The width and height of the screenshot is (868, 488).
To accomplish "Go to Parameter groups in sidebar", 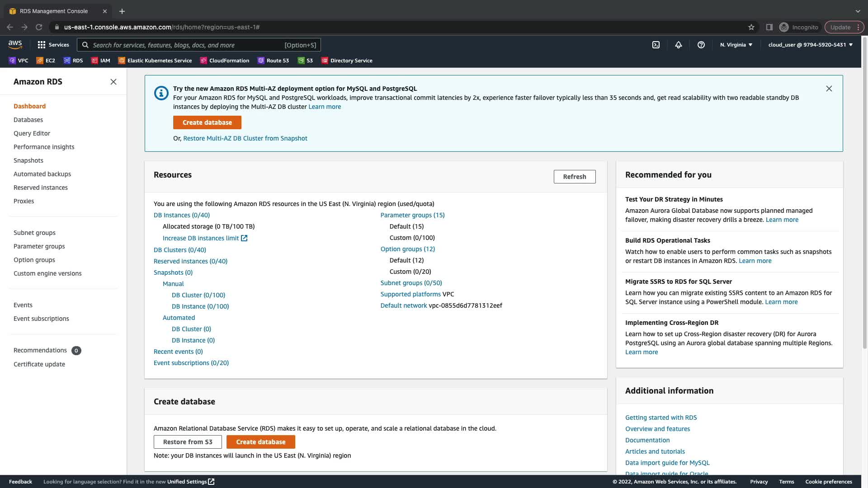I will coord(39,246).
